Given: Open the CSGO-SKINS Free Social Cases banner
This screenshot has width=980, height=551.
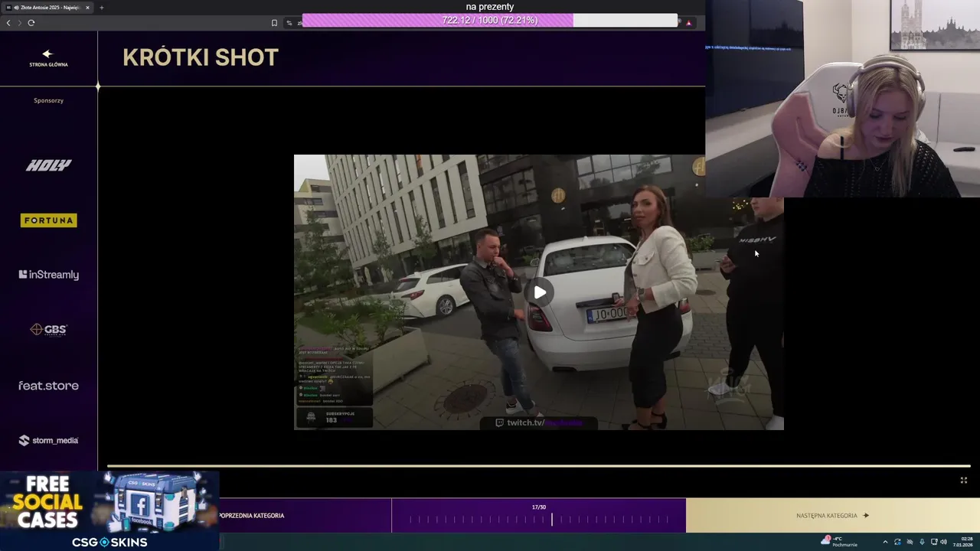Looking at the screenshot, I should point(109,511).
